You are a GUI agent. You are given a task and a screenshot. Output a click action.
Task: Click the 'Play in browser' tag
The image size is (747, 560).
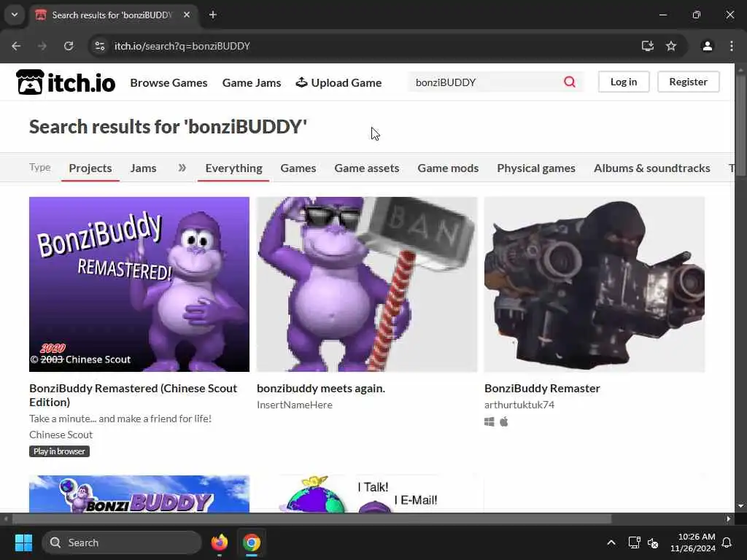pyautogui.click(x=59, y=451)
